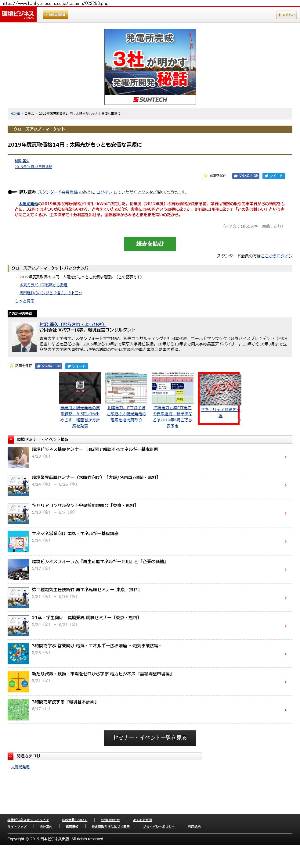Open the スタンダード会員登録 link

58,192
